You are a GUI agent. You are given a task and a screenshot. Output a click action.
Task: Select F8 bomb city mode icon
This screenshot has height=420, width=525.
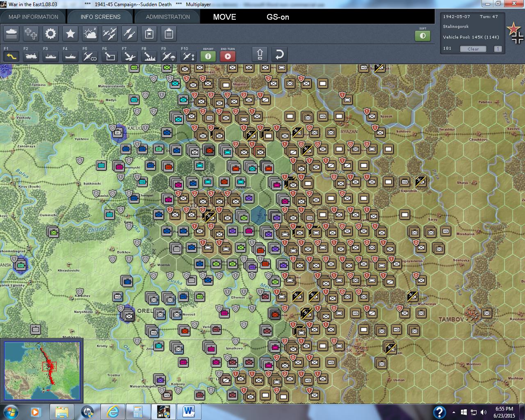(149, 56)
